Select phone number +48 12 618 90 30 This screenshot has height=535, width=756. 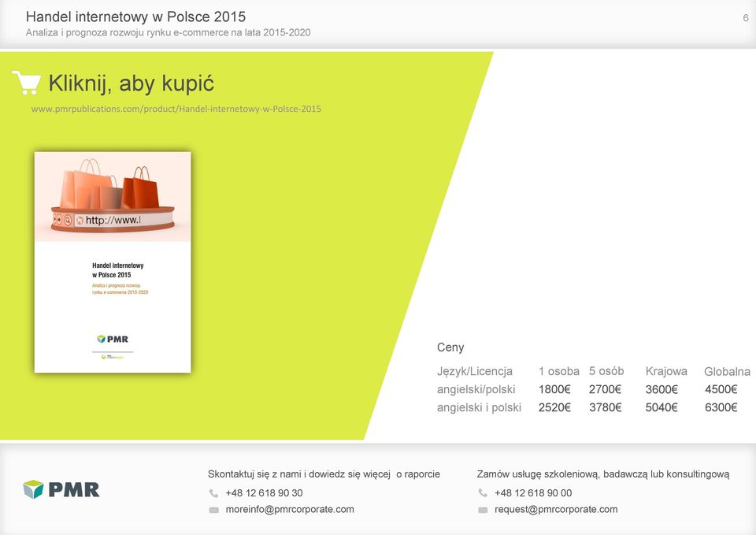pyautogui.click(x=265, y=493)
